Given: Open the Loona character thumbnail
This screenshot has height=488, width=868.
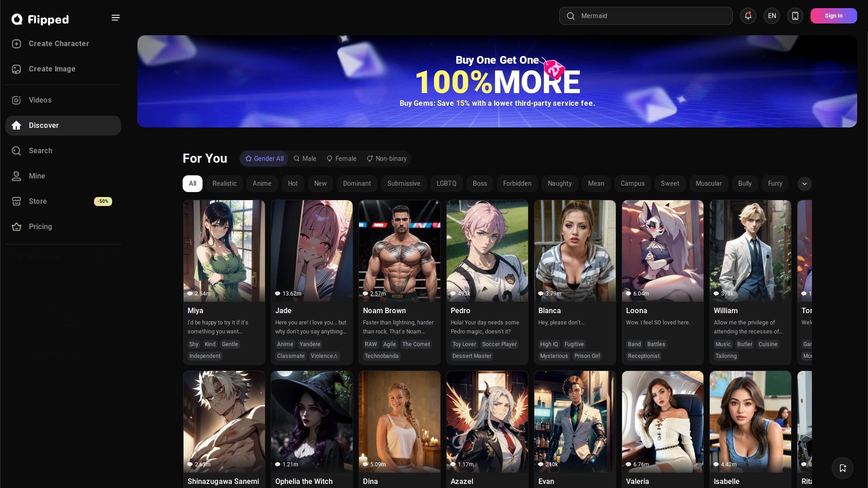Looking at the screenshot, I should pos(662,251).
